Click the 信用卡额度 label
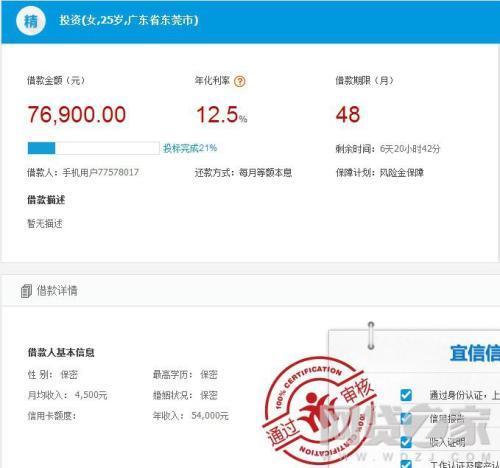 coord(52,416)
